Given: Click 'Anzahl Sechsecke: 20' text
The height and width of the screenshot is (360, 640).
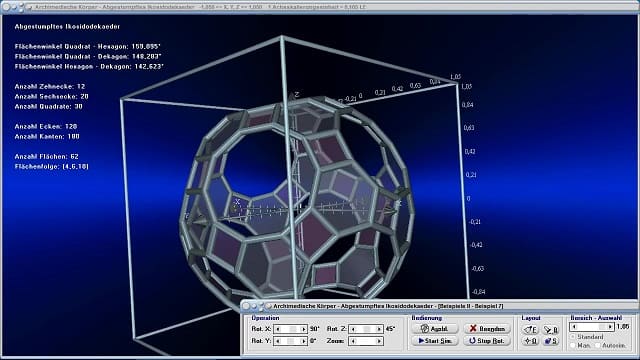Looking at the screenshot, I should point(51,96).
